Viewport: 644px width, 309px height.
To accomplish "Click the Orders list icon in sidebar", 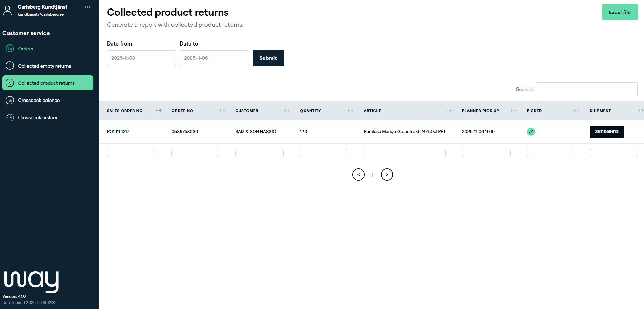I will point(10,49).
